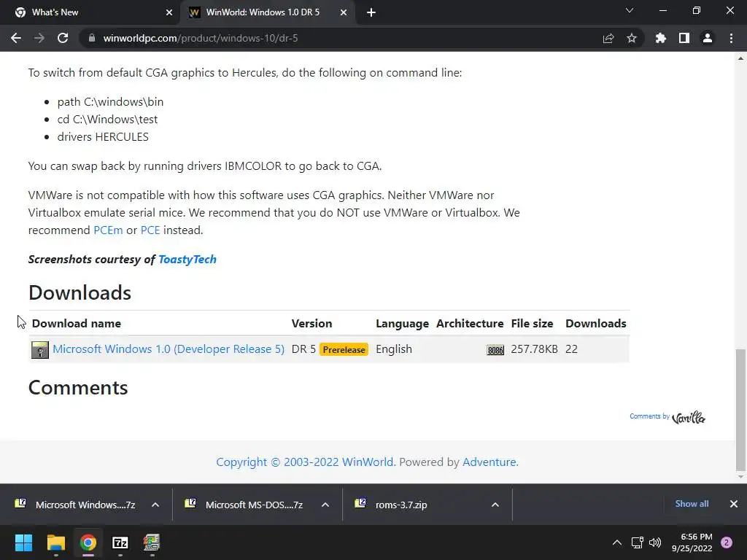Click the Chrome taskbar icon
747x560 pixels.
coord(88,542)
